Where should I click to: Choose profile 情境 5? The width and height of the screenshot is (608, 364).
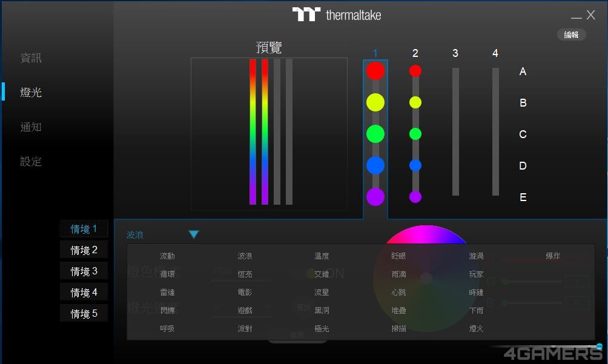pyautogui.click(x=84, y=313)
